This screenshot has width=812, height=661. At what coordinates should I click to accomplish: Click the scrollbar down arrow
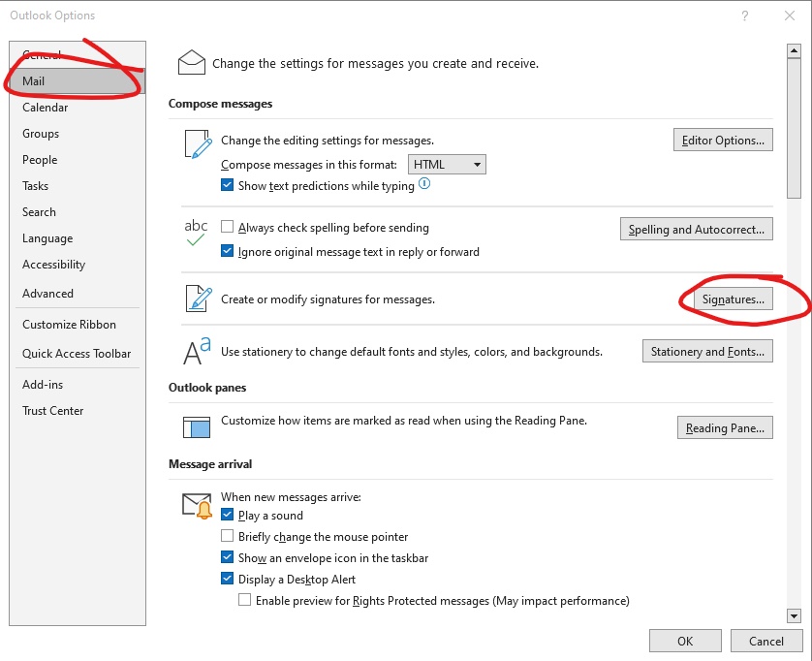(794, 616)
